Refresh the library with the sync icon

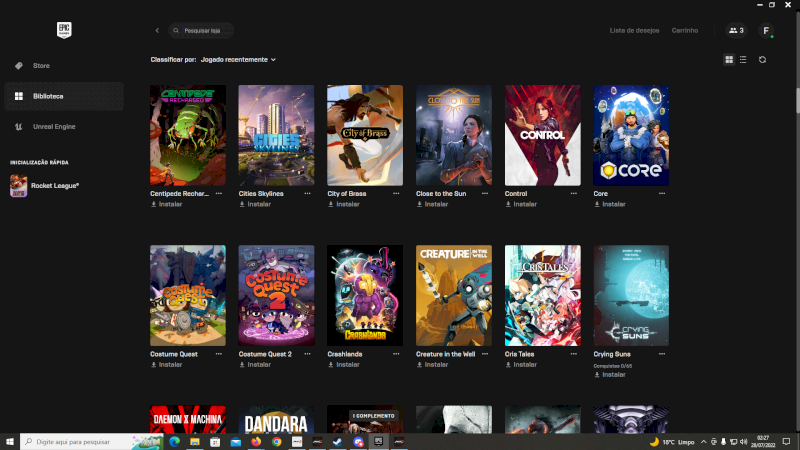(x=762, y=60)
